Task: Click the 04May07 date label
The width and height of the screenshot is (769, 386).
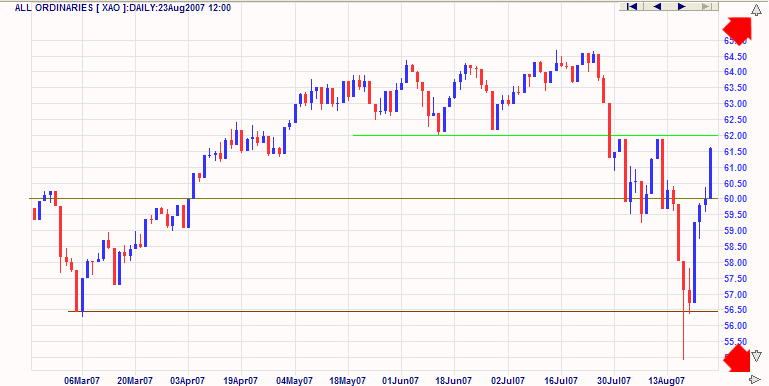Action: [295, 381]
